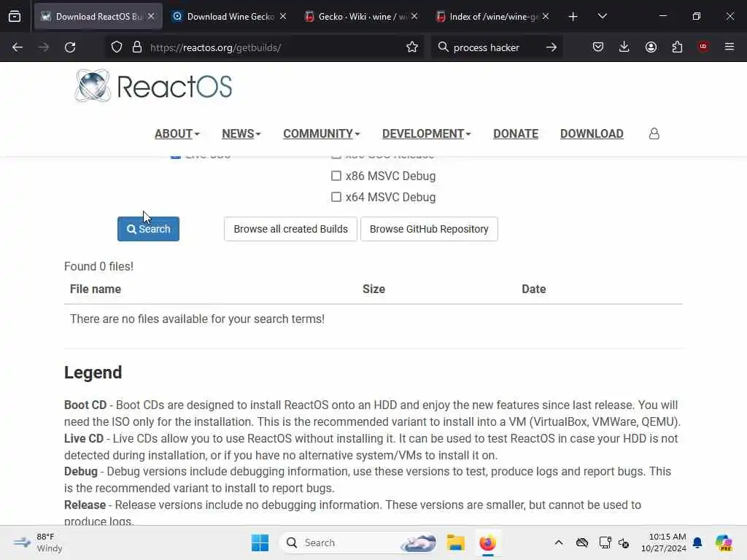Show hidden system tray icons
The width and height of the screenshot is (747, 560).
[559, 542]
